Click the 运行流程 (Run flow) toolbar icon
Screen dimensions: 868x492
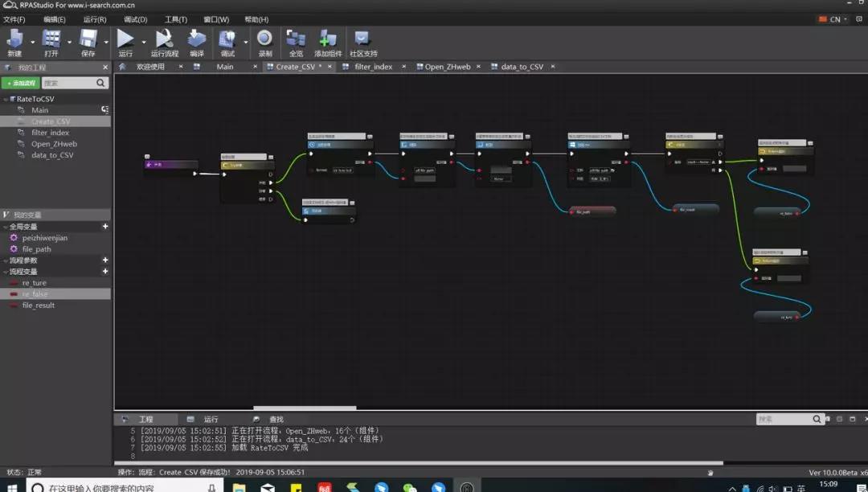click(x=164, y=39)
